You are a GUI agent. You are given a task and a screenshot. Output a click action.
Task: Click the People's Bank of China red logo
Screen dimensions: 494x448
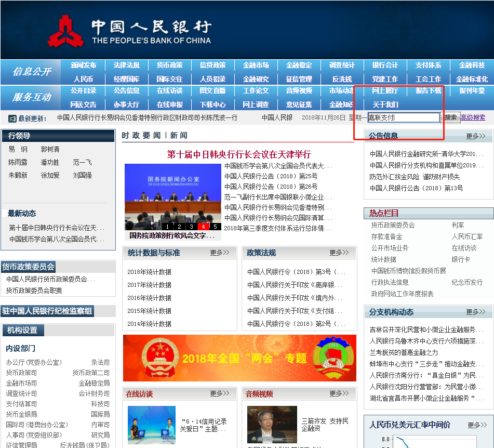(x=65, y=31)
